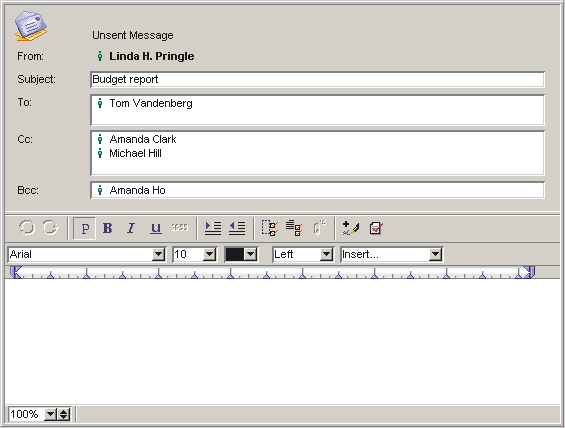Image resolution: width=565 pixels, height=428 pixels.
Task: Click the add signature pen icon
Action: [x=351, y=228]
